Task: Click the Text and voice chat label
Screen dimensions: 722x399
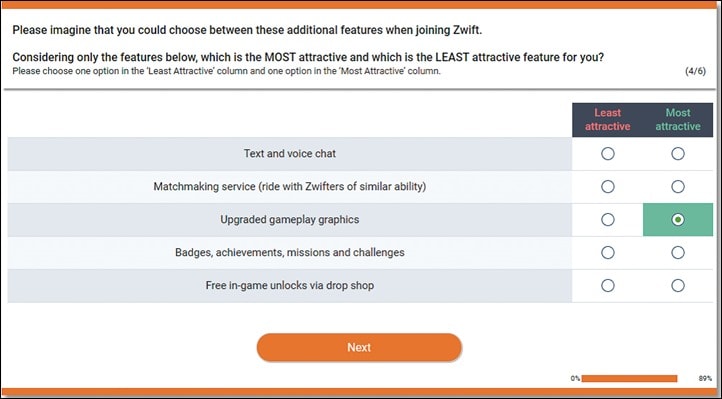Action: click(x=290, y=154)
